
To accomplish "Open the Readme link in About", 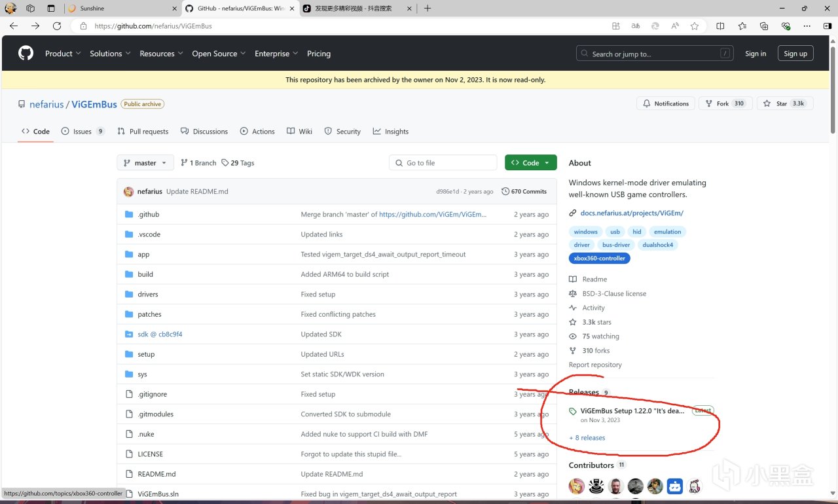I will pyautogui.click(x=594, y=279).
